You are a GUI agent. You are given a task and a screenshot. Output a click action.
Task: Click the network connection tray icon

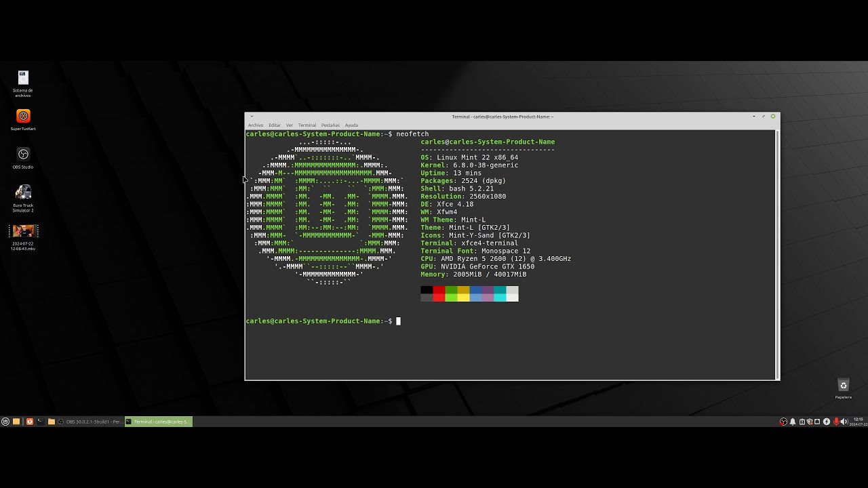(x=817, y=422)
